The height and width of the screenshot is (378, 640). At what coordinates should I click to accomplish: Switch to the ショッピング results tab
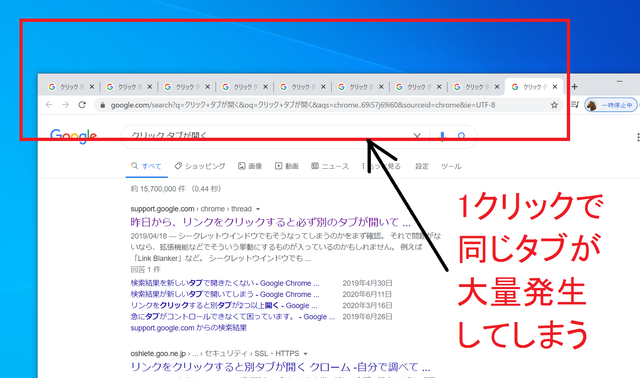tap(200, 166)
